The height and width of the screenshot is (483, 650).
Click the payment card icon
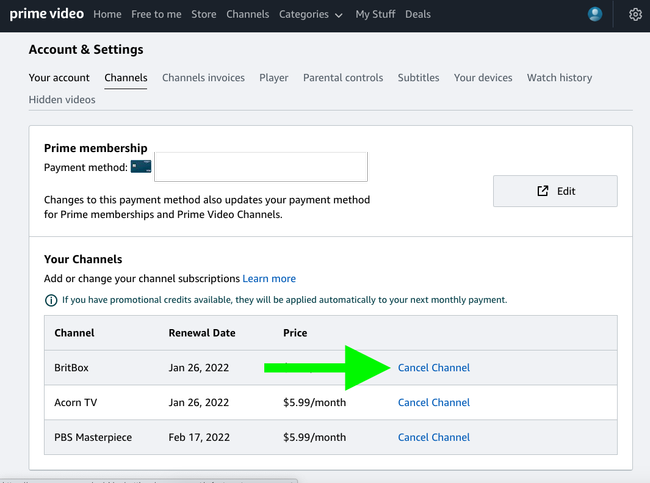pyautogui.click(x=141, y=167)
